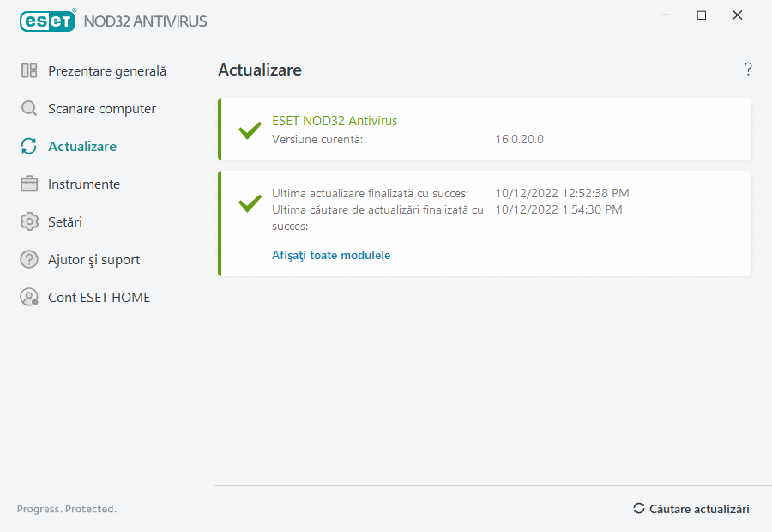
Task: Click the green checkmark beside version info
Action: pos(250,130)
